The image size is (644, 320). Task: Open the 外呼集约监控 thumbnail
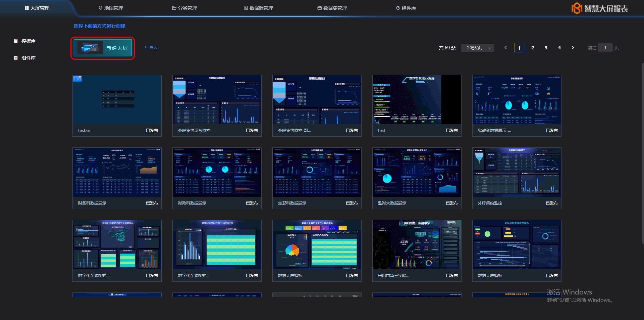coord(517,172)
